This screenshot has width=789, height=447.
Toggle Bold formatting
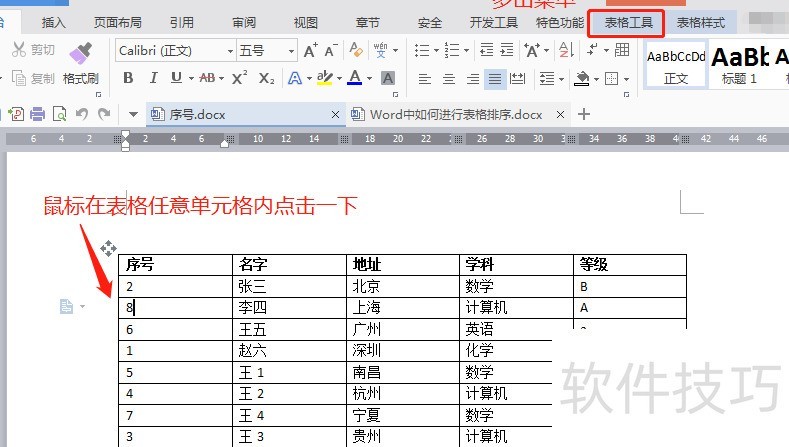point(128,78)
